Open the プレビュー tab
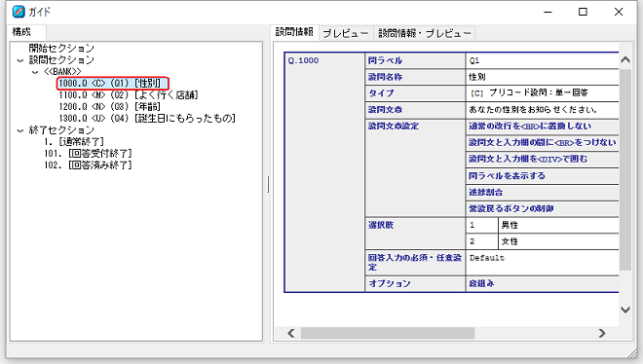This screenshot has width=643, height=364. (x=346, y=33)
